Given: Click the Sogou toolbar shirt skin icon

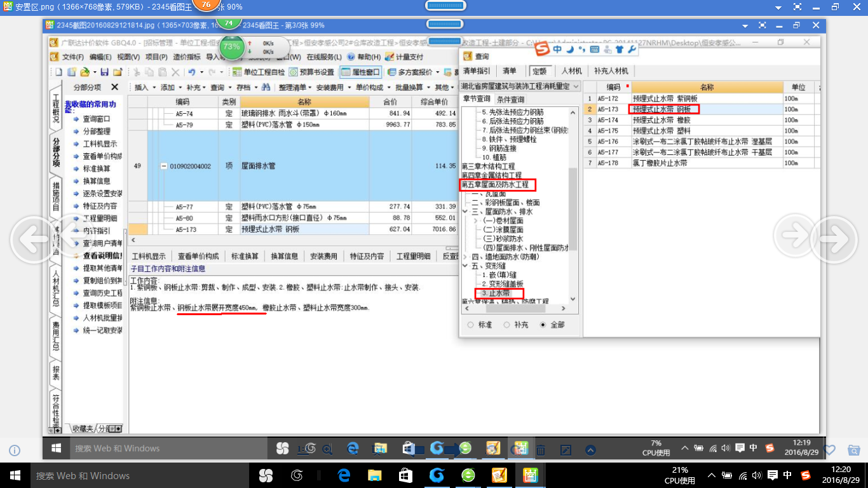Looking at the screenshot, I should (620, 50).
